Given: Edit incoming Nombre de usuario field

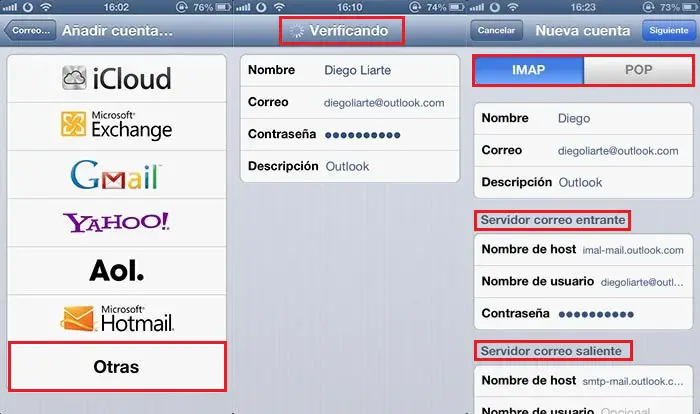Looking at the screenshot, I should [583, 282].
